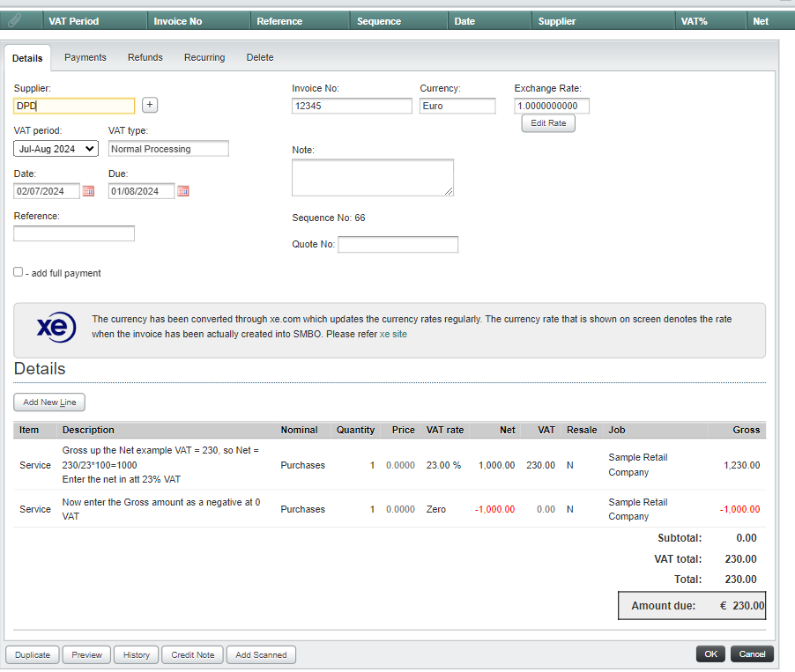The image size is (795, 672).
Task: Click the plus button beside Supplier
Action: [x=150, y=106]
